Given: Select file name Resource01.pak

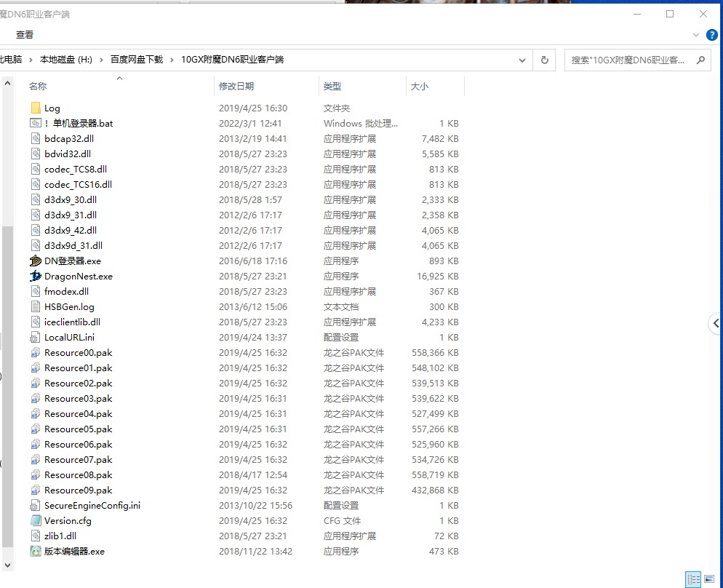Looking at the screenshot, I should click(x=79, y=368).
